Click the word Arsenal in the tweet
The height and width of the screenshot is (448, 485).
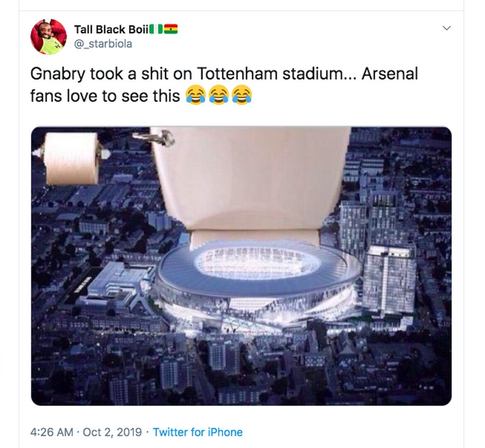click(389, 75)
